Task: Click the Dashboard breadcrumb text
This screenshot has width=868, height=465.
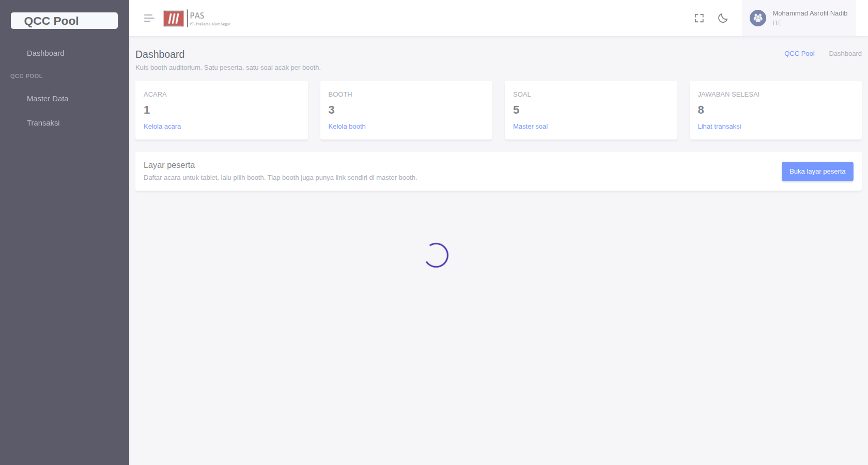Action: [845, 54]
